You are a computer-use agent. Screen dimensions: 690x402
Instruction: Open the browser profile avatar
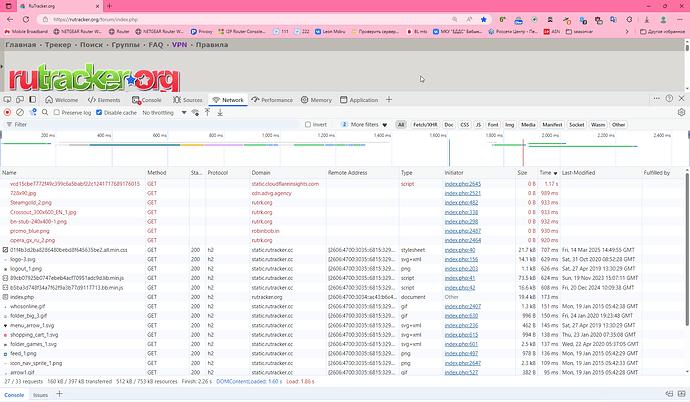663,20
